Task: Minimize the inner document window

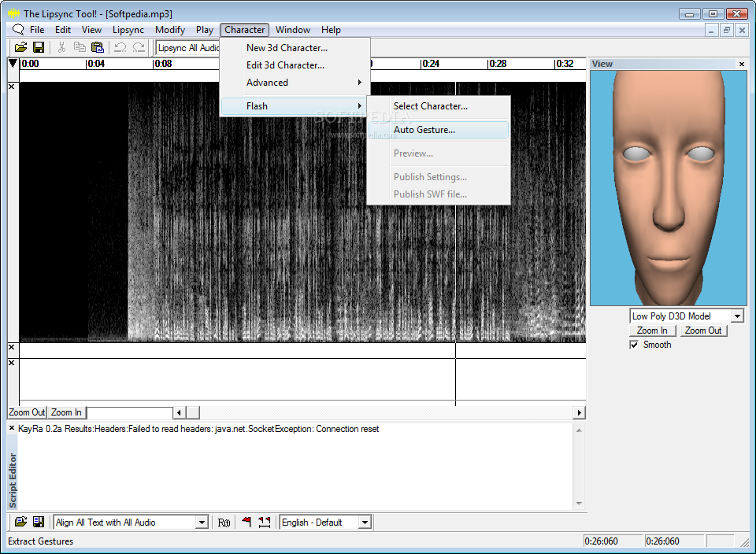Action: [711, 31]
